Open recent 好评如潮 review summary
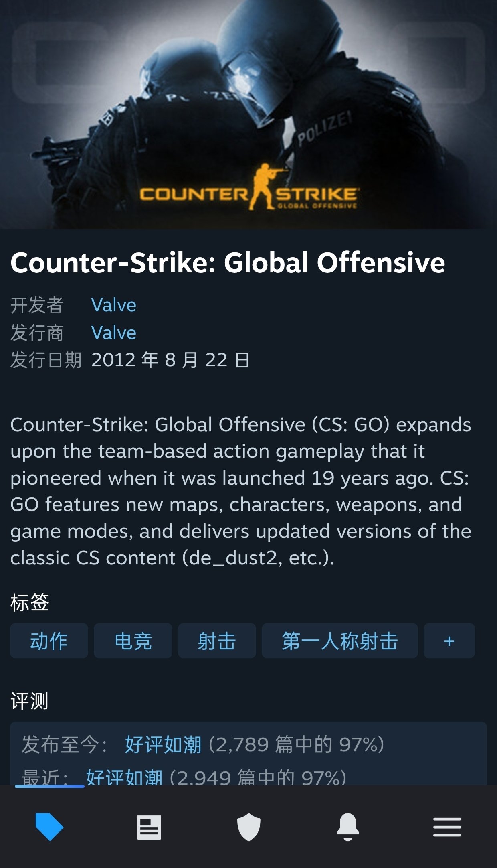 [125, 777]
